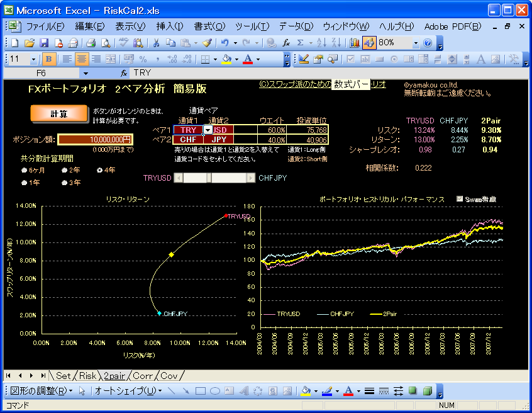The height and width of the screenshot is (413, 532).
Task: Open the Chart Wizard tool
Action: (355, 43)
